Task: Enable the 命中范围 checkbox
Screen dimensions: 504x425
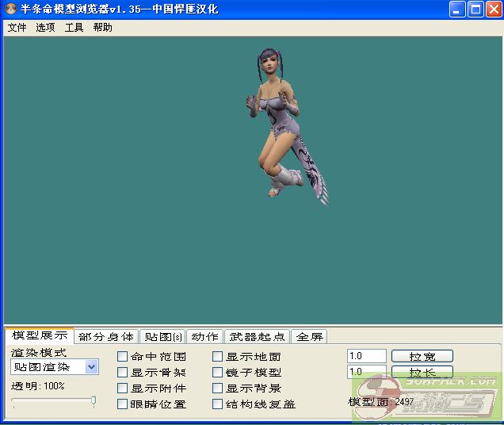Action: pos(122,357)
